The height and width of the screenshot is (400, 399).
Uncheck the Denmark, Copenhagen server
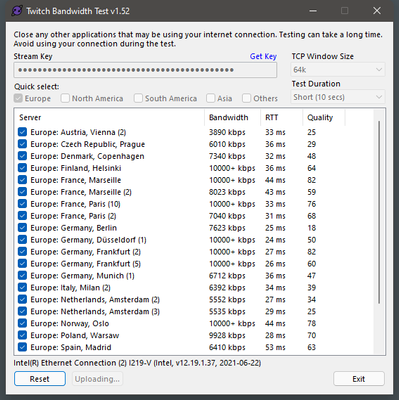(x=22, y=156)
